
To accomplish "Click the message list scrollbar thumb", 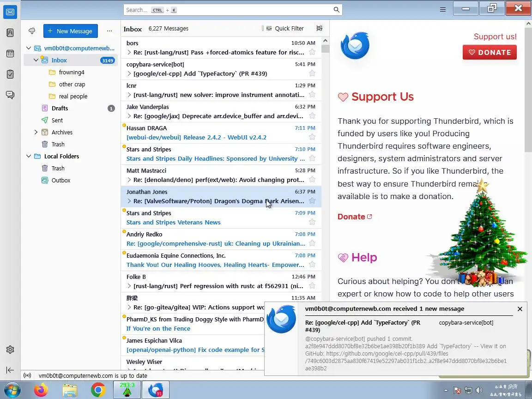I will (325, 49).
